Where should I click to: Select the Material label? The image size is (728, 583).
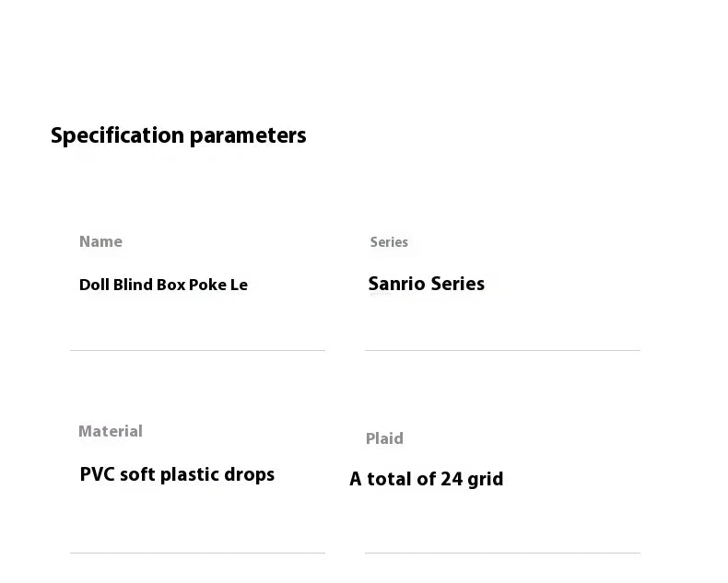click(x=111, y=431)
